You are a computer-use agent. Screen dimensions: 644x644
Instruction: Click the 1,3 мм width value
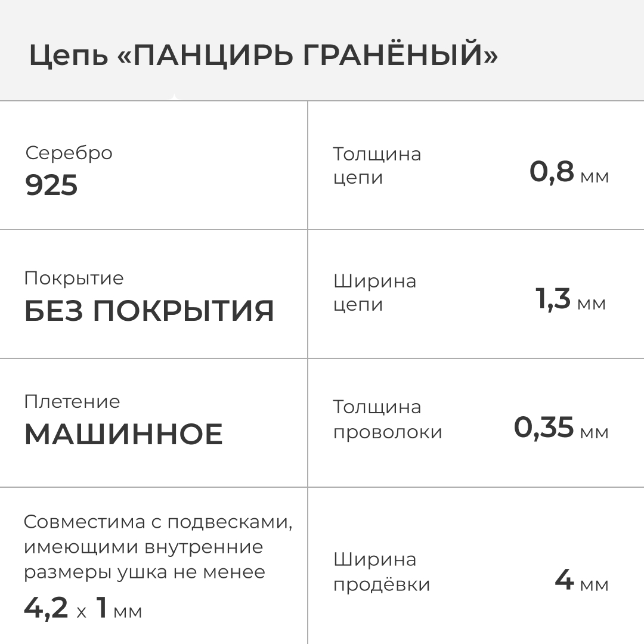(x=570, y=299)
